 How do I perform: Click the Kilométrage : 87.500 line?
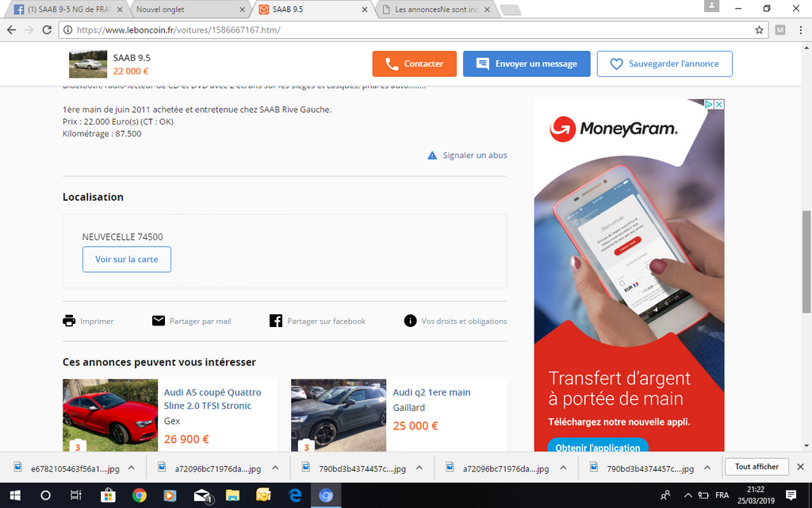102,133
